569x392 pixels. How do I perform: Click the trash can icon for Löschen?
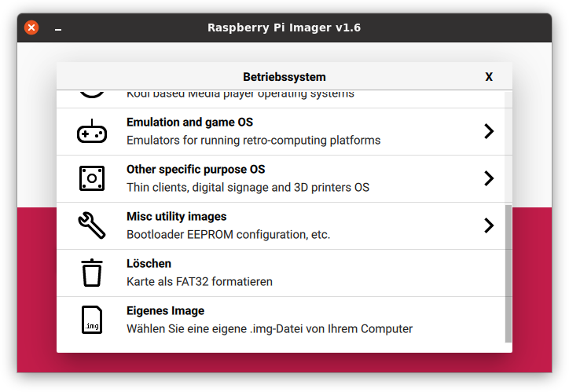pos(92,273)
